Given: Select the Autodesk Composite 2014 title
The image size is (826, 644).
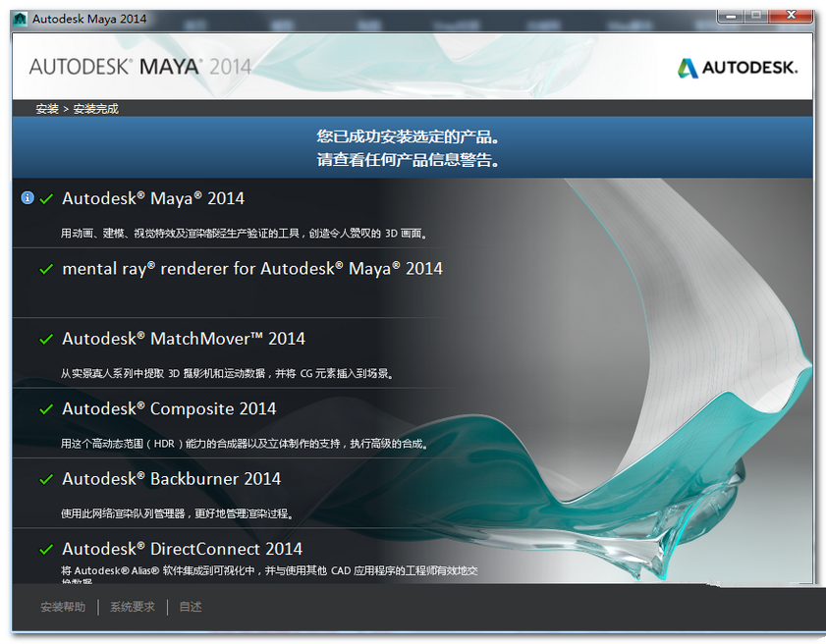Looking at the screenshot, I should [x=169, y=408].
